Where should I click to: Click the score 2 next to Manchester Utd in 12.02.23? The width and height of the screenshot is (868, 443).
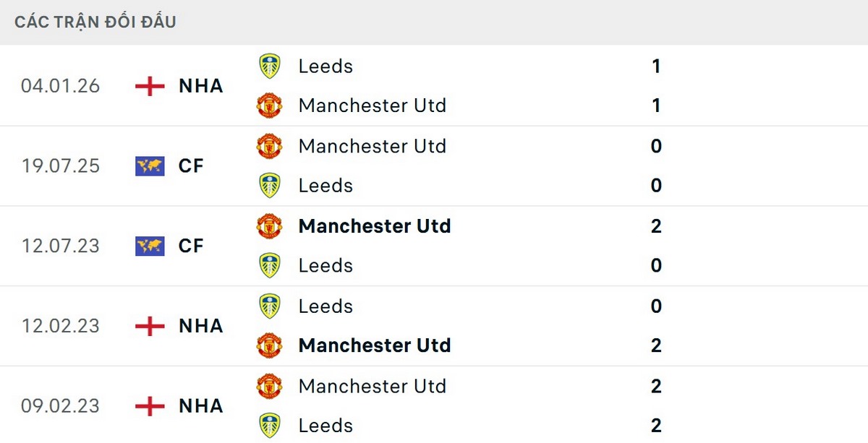coord(655,345)
